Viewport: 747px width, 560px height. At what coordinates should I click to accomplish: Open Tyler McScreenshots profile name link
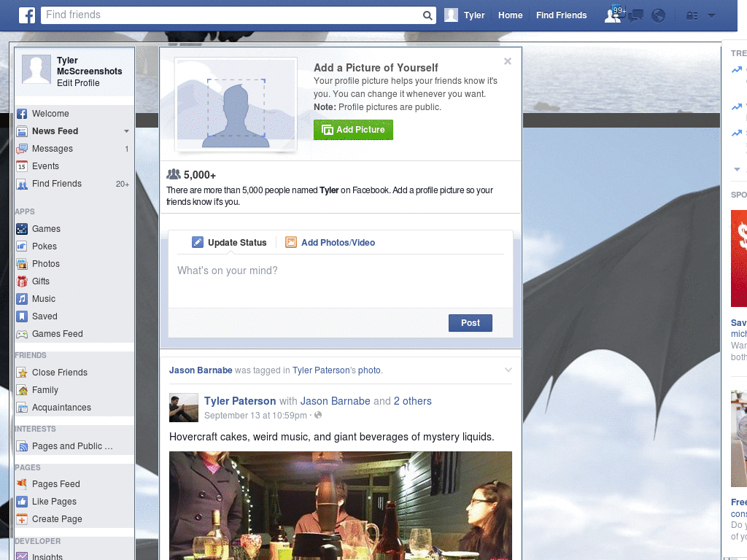pos(89,66)
